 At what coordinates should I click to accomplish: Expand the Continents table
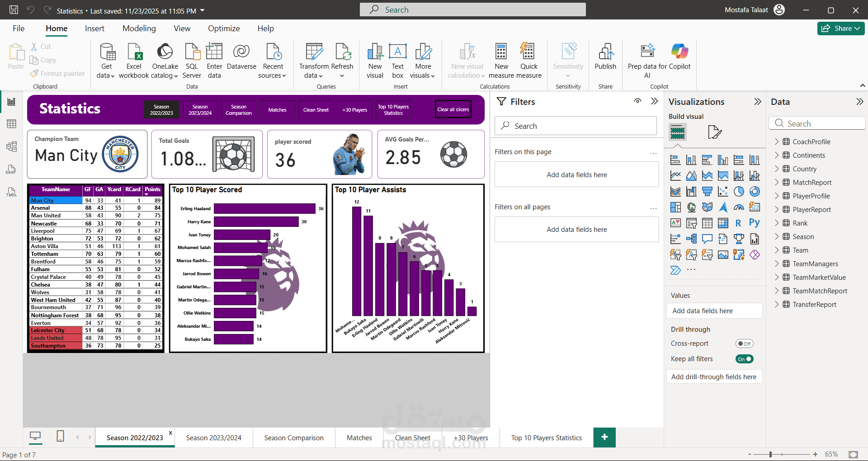coord(777,155)
